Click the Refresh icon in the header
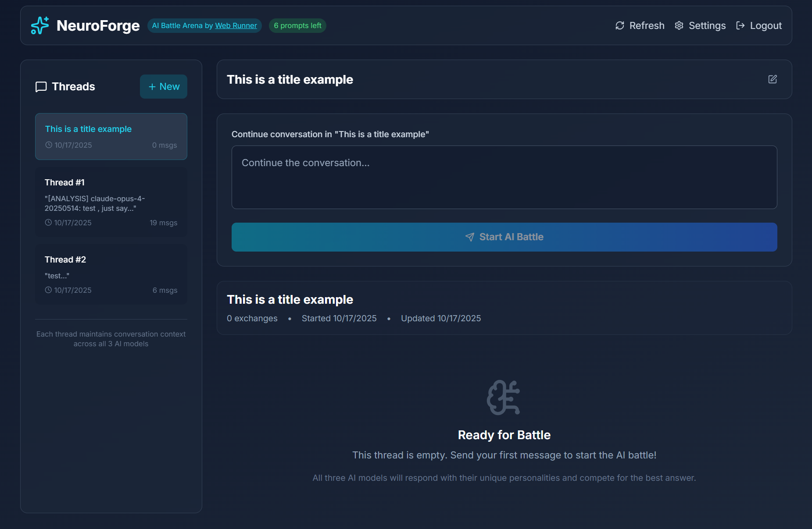This screenshot has width=812, height=529. [x=619, y=25]
